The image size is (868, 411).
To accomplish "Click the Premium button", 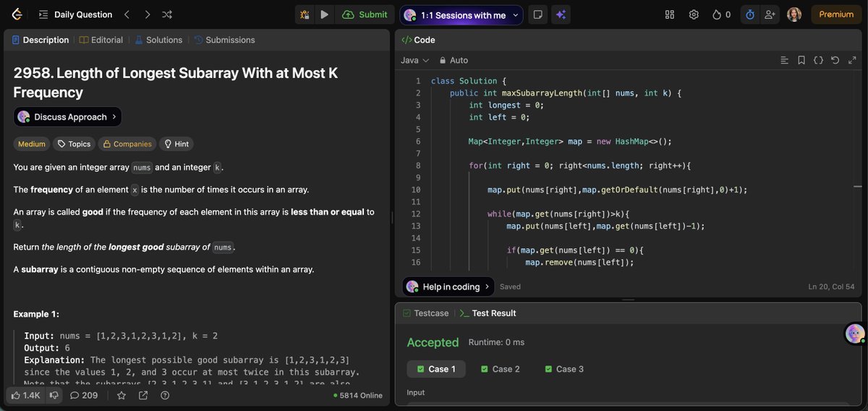I will click(836, 14).
